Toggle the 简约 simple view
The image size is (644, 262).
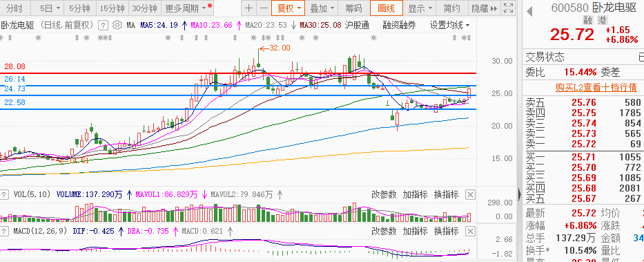tap(452, 8)
